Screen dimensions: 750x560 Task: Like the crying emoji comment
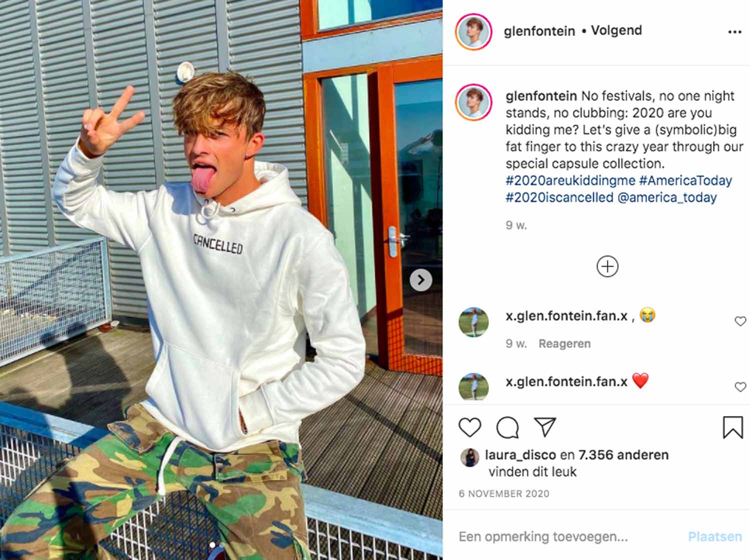[x=740, y=321]
